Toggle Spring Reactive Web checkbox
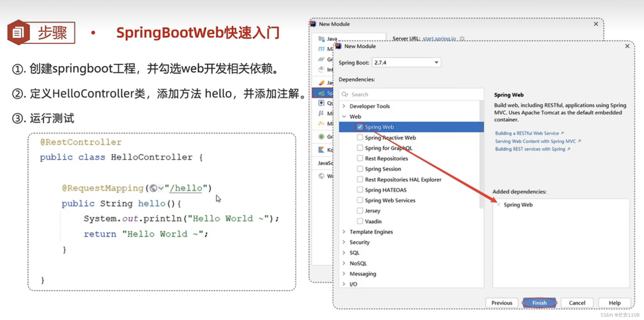This screenshot has height=320, width=644. coord(356,137)
